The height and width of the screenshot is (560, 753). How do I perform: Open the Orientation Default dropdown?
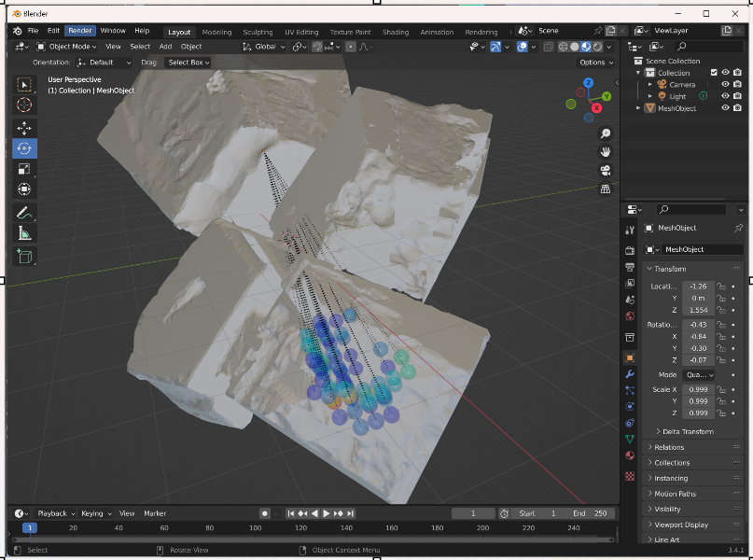[x=104, y=63]
